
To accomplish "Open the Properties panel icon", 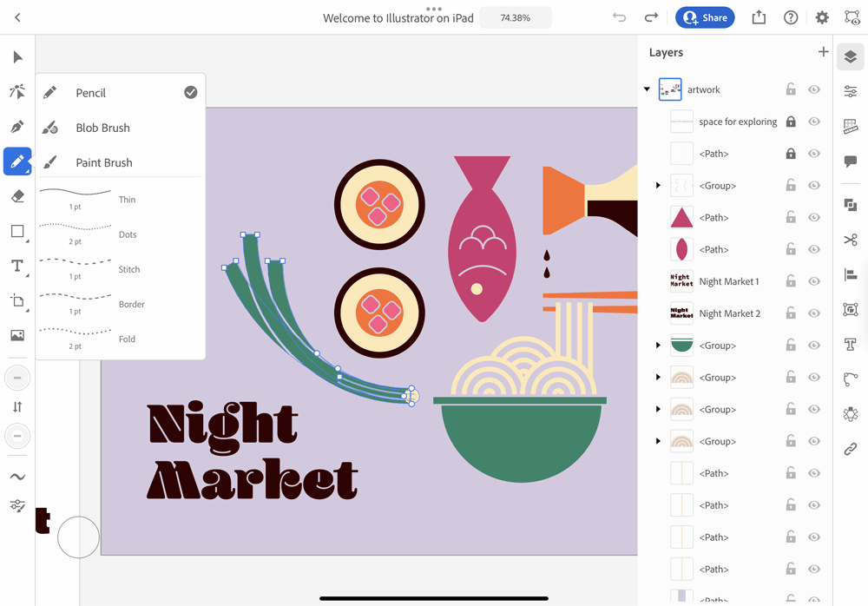I will (850, 91).
